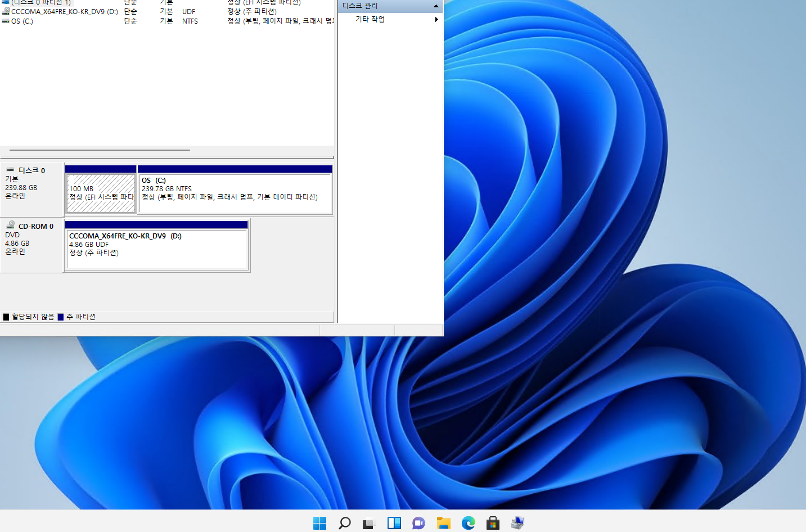Open Microsoft Store from the taskbar

493,523
